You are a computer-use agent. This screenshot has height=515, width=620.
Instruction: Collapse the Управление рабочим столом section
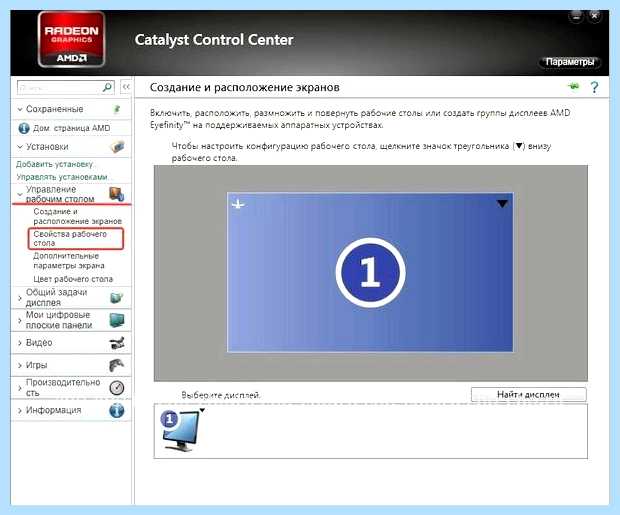point(20,194)
